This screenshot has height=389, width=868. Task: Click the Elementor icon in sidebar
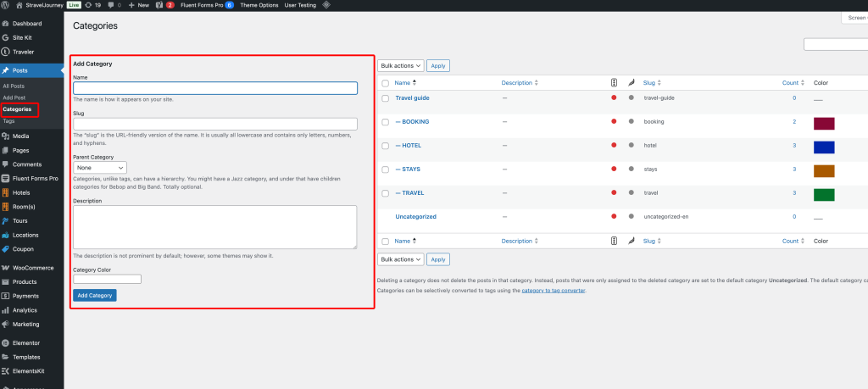tap(6, 343)
